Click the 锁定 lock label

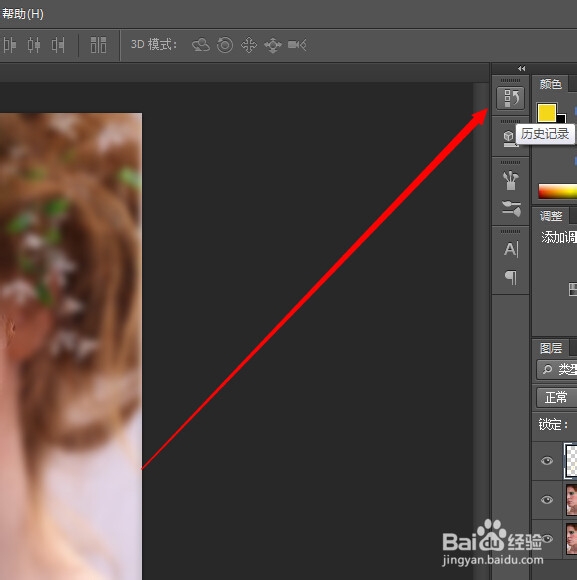(x=553, y=424)
